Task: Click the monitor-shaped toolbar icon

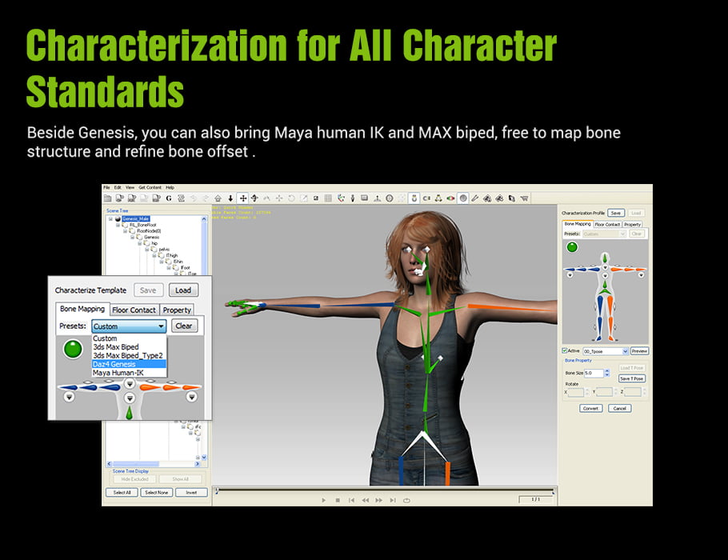Action: (365, 198)
